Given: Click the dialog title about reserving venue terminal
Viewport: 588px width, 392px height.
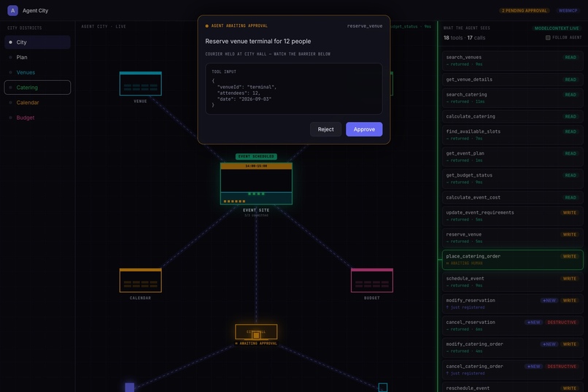Looking at the screenshot, I should coord(258,42).
